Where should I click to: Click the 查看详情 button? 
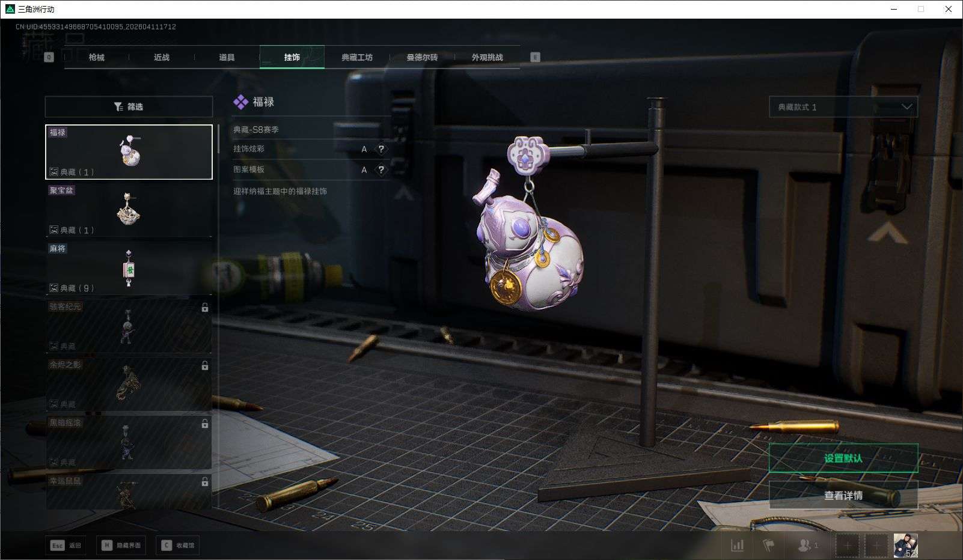(x=843, y=496)
